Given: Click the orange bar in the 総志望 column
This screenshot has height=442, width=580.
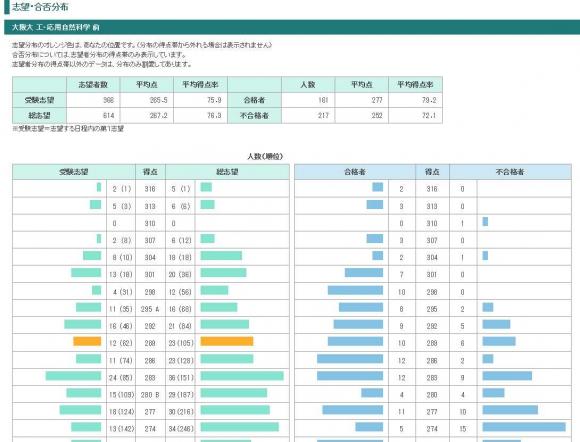Looking at the screenshot, I should coord(227,341).
